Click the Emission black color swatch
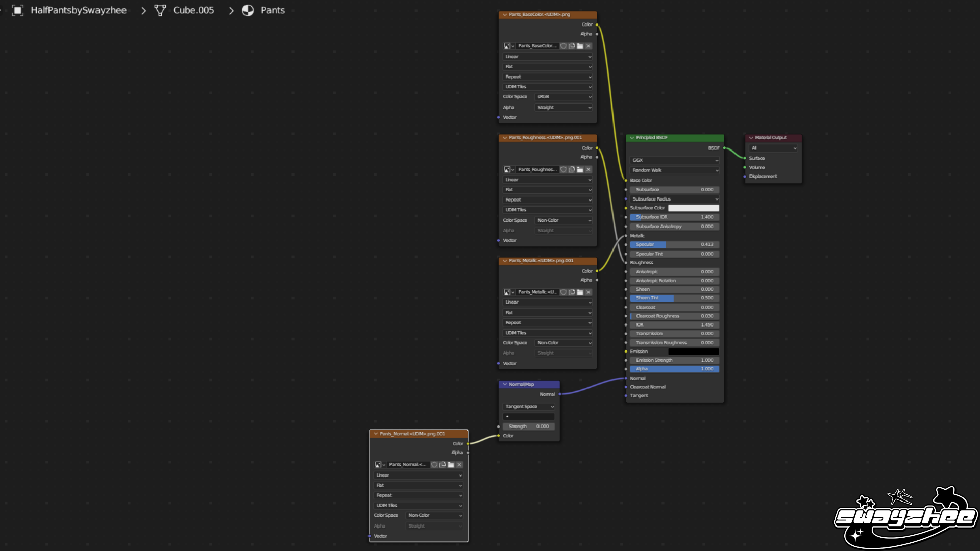 [694, 352]
